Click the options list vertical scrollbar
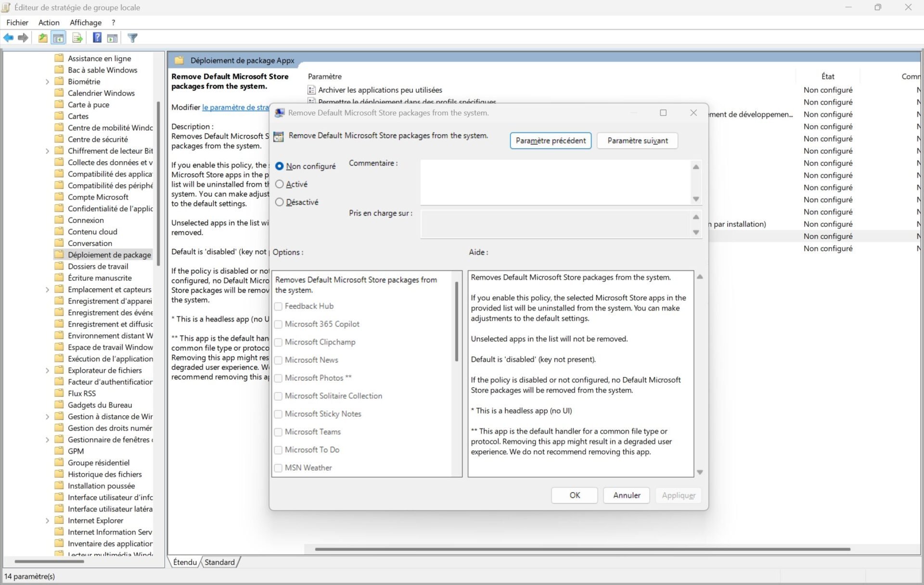 click(x=456, y=322)
